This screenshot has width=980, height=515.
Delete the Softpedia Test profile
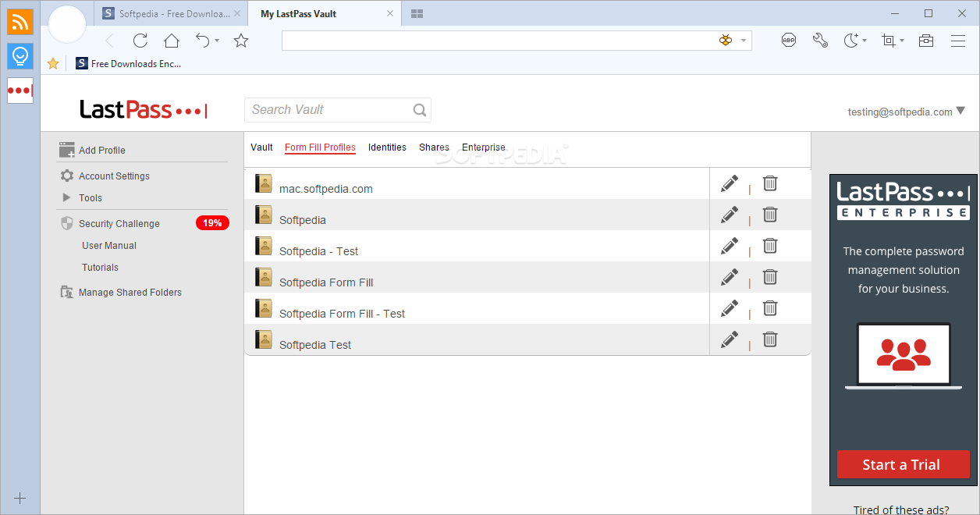coord(770,339)
